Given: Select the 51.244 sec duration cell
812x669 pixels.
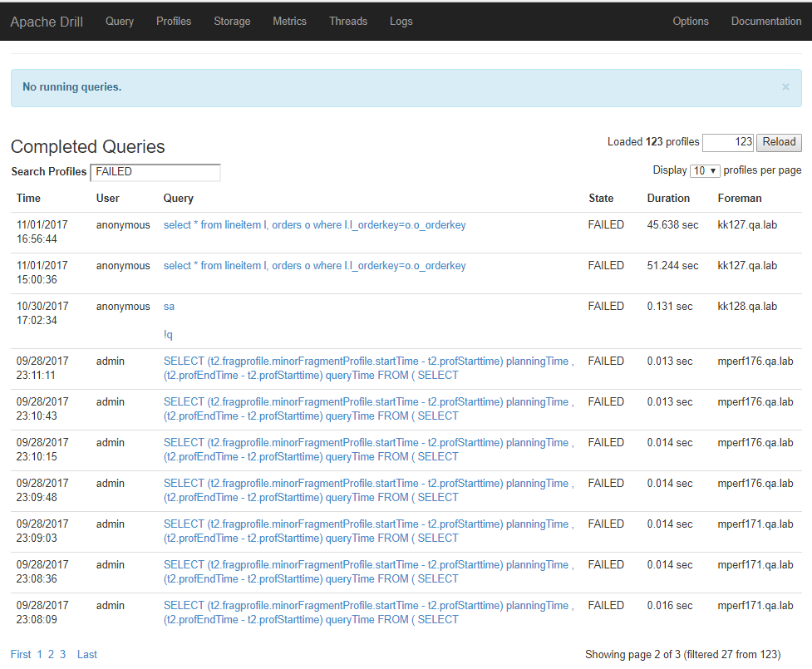Looking at the screenshot, I should (x=672, y=266).
